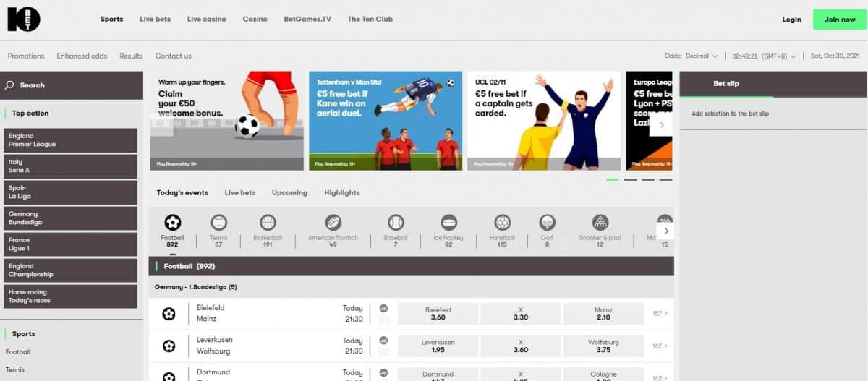This screenshot has width=868, height=381.
Task: Click the search magnifier icon
Action: click(10, 85)
